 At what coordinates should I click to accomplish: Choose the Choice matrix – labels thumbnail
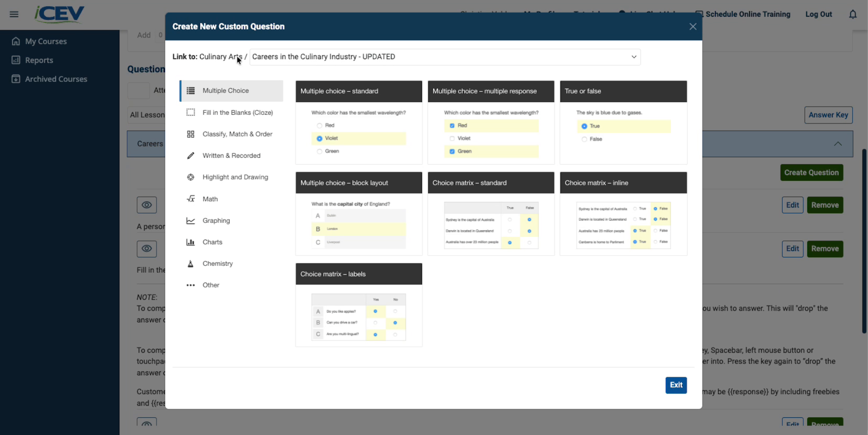coord(359,305)
